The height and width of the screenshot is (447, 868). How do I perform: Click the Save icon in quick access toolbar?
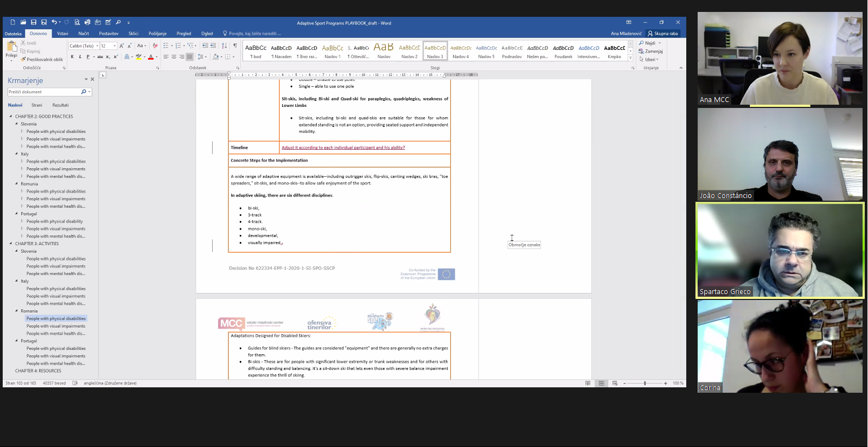pos(34,22)
